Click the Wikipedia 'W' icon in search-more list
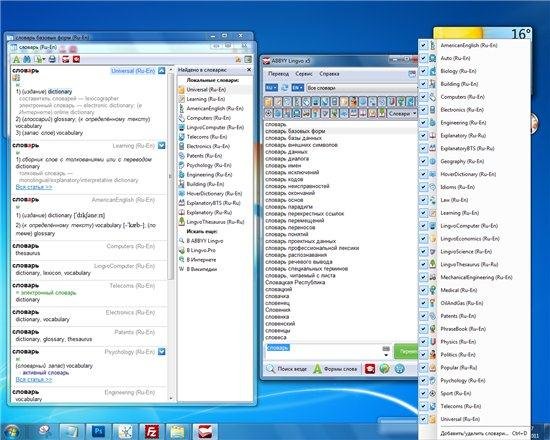Image resolution: width=550 pixels, height=440 pixels. coord(181,269)
